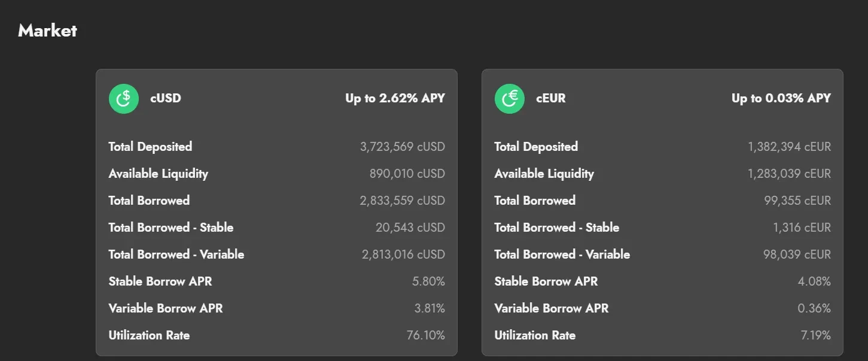Viewport: 868px width, 361px height.
Task: Select cUSD Available Liquidity value 890,010
Action: [407, 174]
